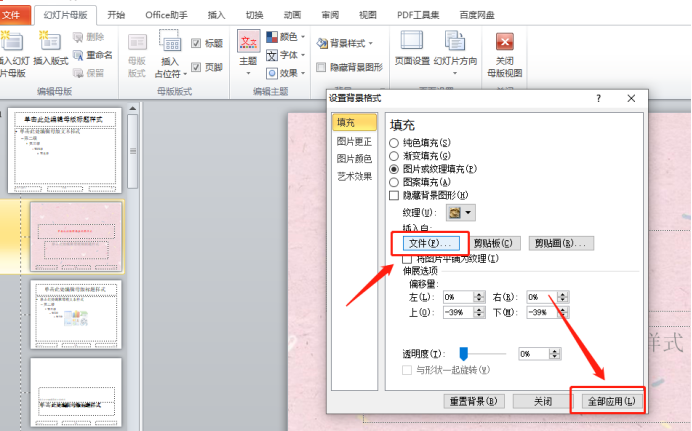
Task: Click the 文件 button under 插入自
Action: tap(428, 243)
